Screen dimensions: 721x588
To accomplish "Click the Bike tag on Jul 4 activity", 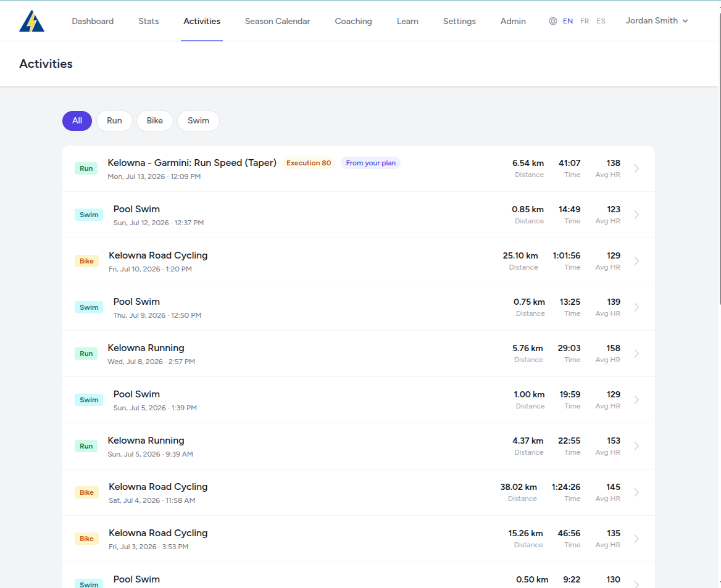I will pos(86,492).
